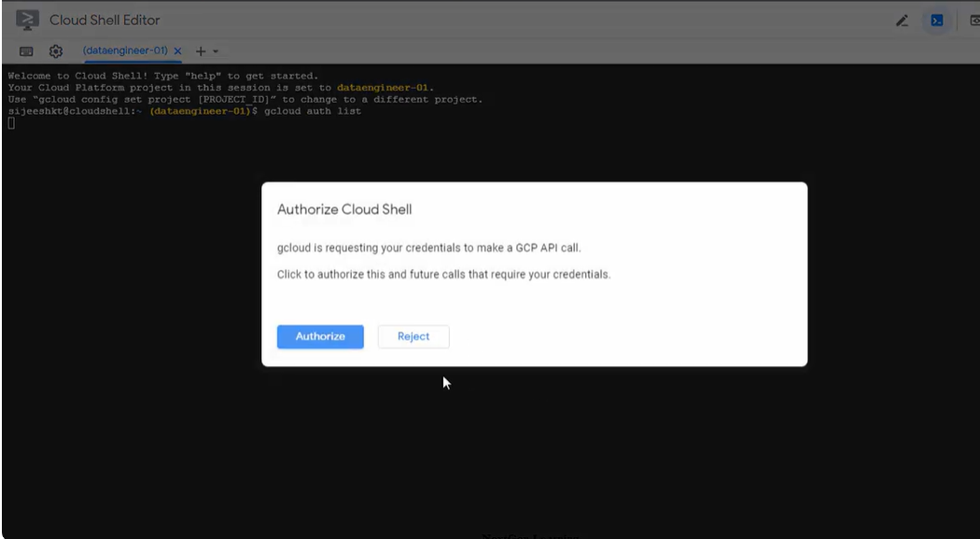Click the web preview icon at right edge
The height and width of the screenshot is (539, 980).
coord(975,21)
